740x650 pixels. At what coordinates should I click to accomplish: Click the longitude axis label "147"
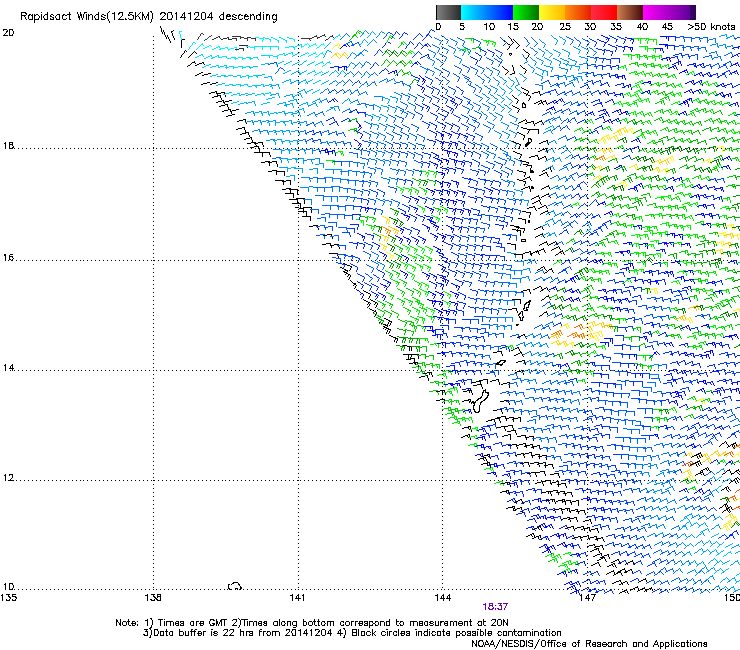[x=587, y=598]
